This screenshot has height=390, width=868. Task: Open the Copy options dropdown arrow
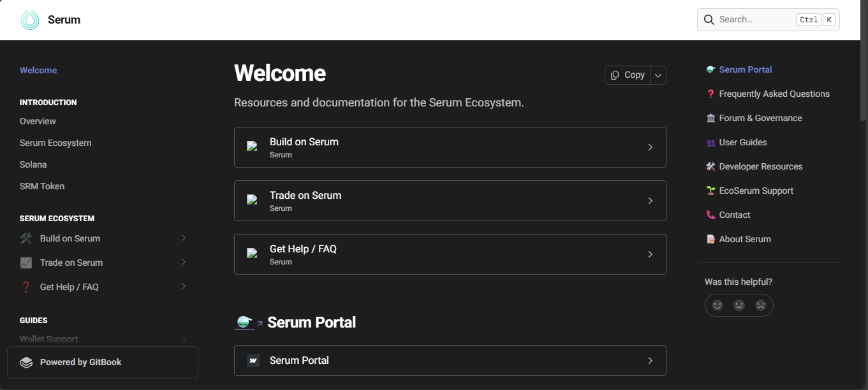pos(658,75)
